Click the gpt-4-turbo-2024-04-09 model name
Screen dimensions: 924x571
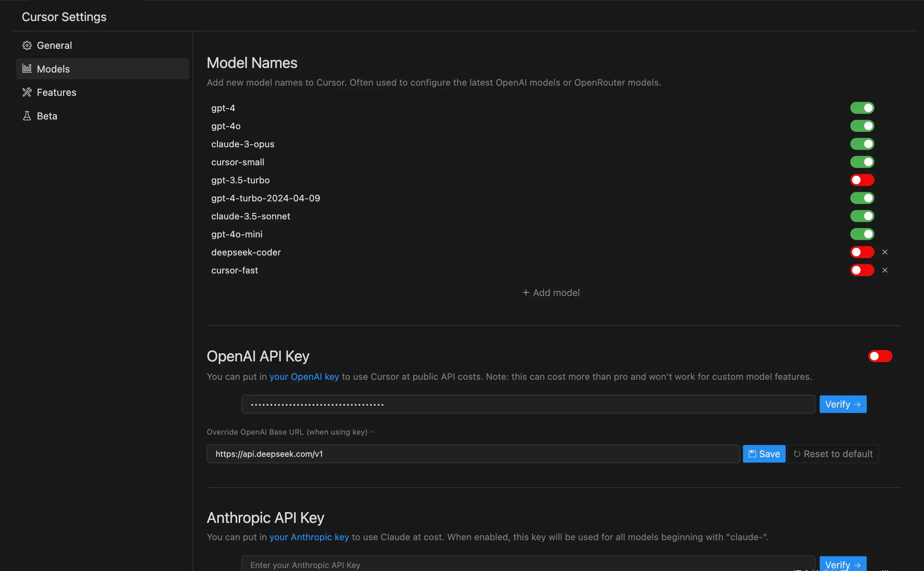pos(265,198)
